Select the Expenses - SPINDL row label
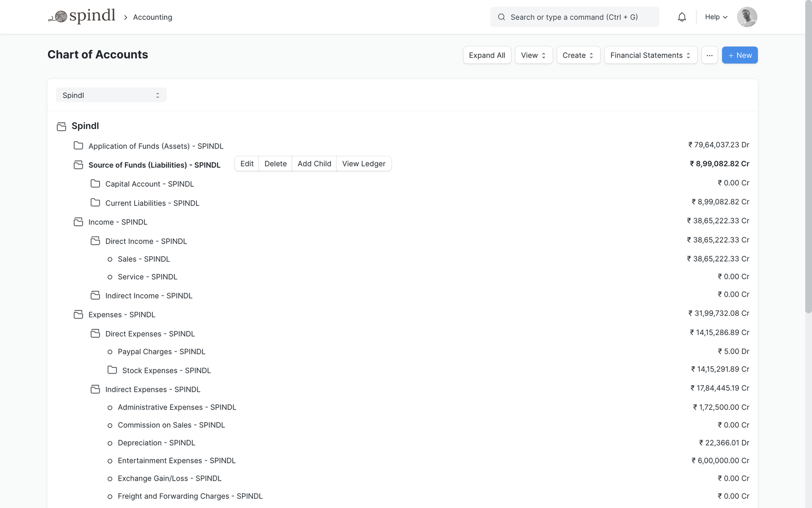 tap(122, 315)
